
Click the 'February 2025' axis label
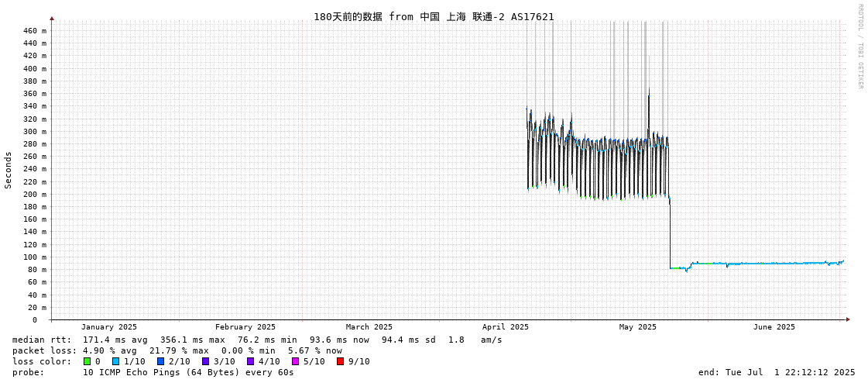(245, 327)
